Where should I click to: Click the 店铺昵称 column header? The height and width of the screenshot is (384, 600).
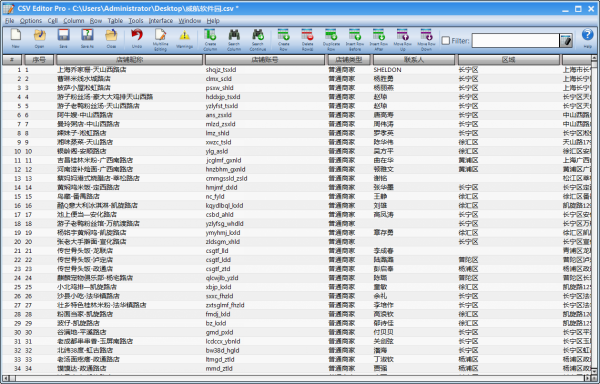tap(129, 60)
